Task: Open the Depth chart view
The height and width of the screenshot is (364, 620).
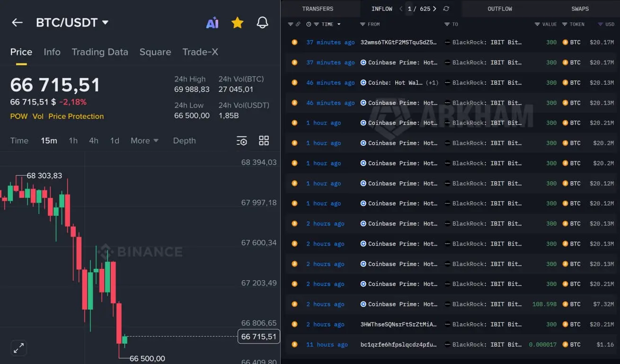Action: pos(184,141)
